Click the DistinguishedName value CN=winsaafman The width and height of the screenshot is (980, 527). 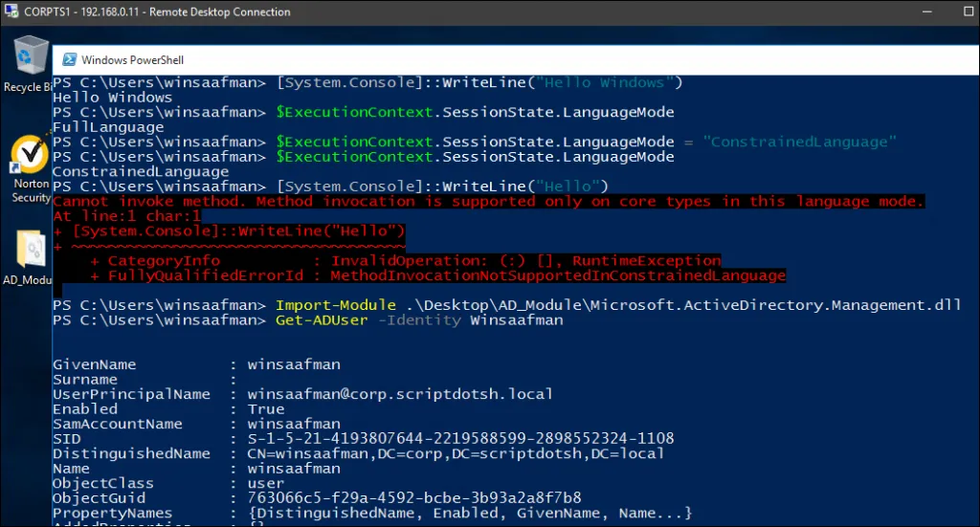click(456, 454)
